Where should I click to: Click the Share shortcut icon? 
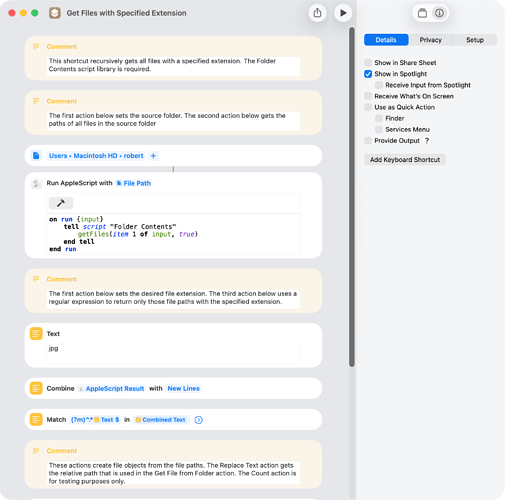[x=317, y=13]
